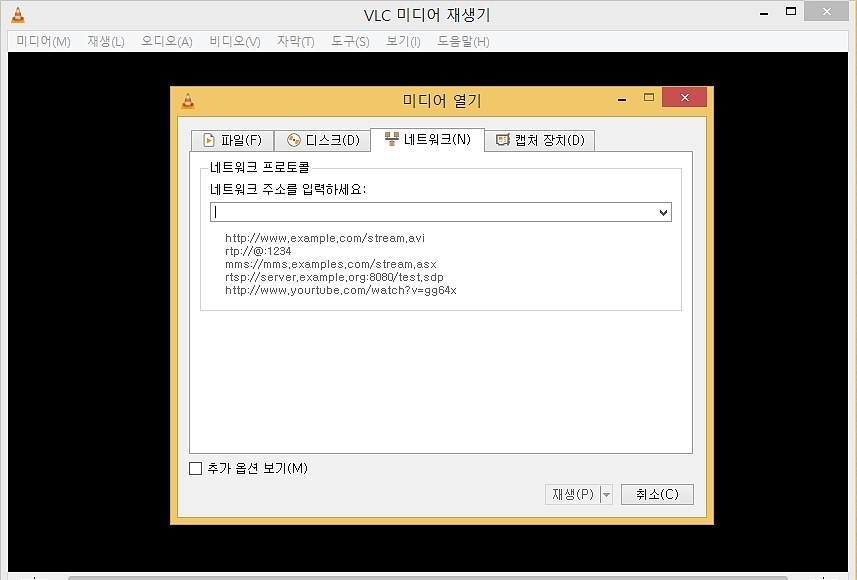
Task: Open the 도구(S) menu
Action: click(x=350, y=42)
